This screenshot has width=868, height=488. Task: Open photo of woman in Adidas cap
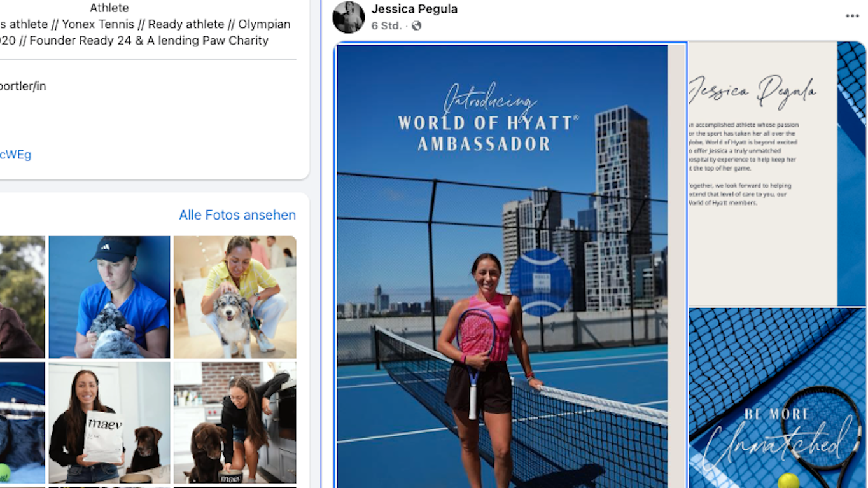[x=109, y=297]
